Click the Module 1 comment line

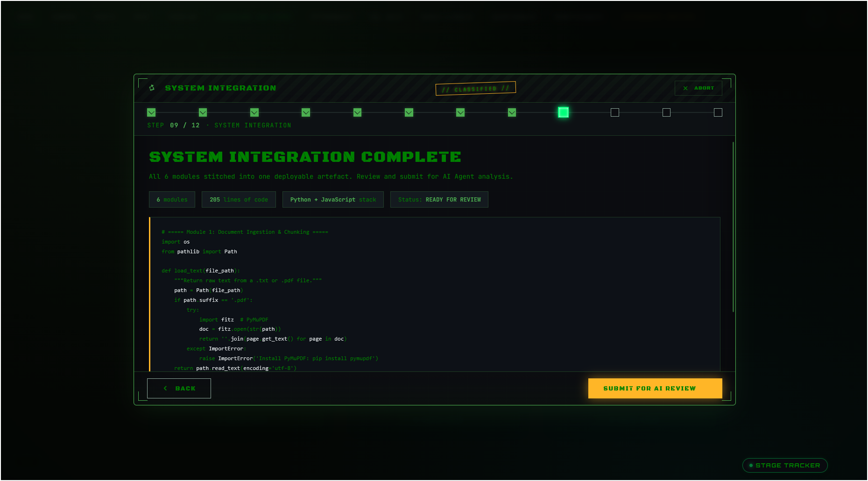click(x=245, y=232)
